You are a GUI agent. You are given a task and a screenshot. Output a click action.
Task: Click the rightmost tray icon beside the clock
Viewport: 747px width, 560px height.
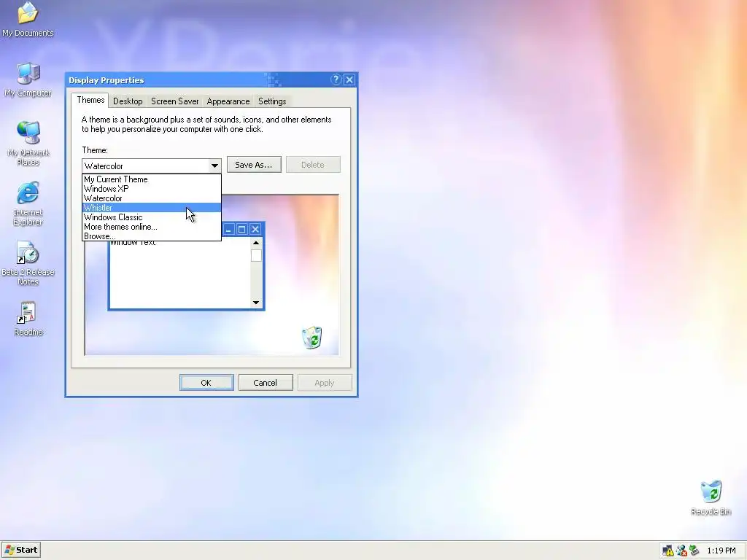pyautogui.click(x=694, y=551)
